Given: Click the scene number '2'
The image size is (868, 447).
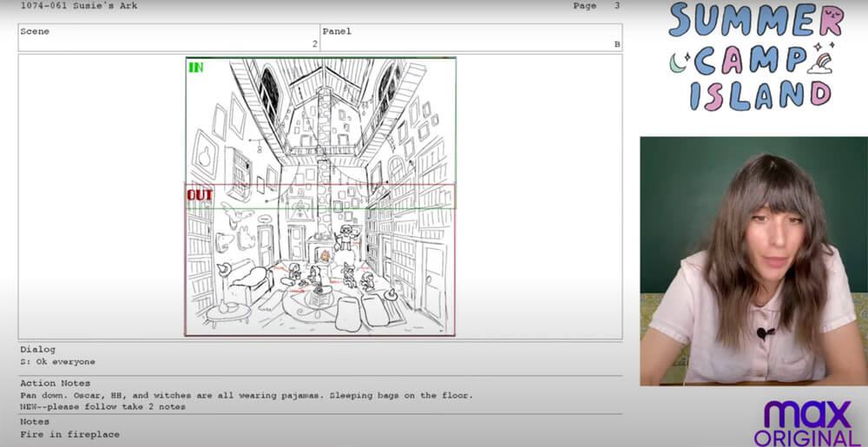Looking at the screenshot, I should (x=315, y=44).
